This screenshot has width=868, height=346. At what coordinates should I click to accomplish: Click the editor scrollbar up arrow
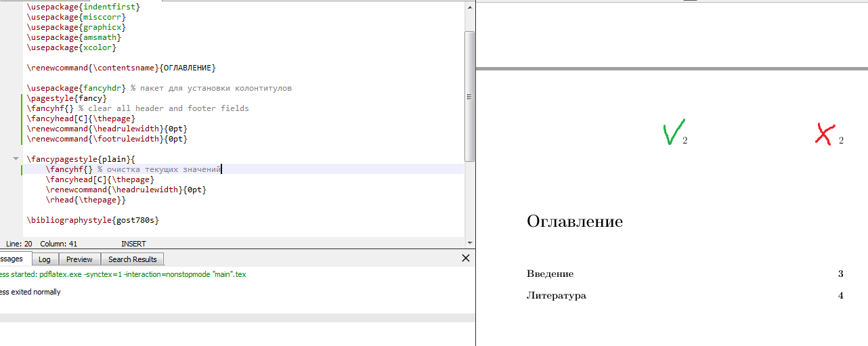pyautogui.click(x=469, y=7)
